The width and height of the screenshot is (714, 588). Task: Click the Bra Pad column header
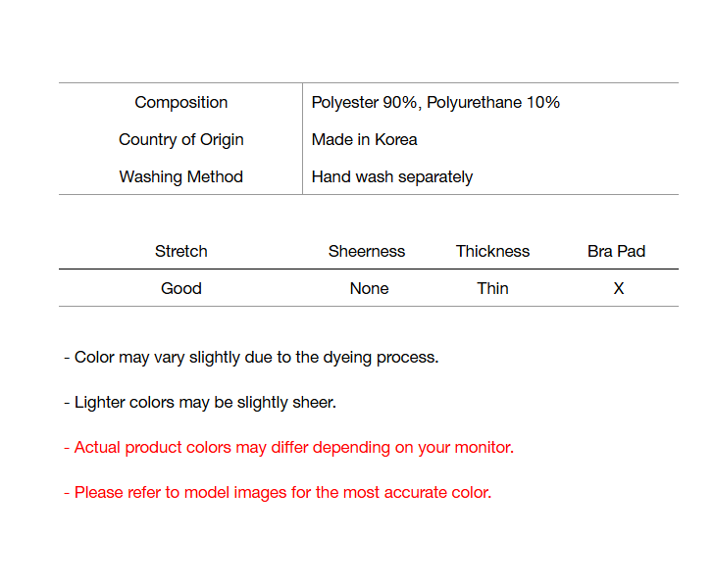click(x=616, y=251)
